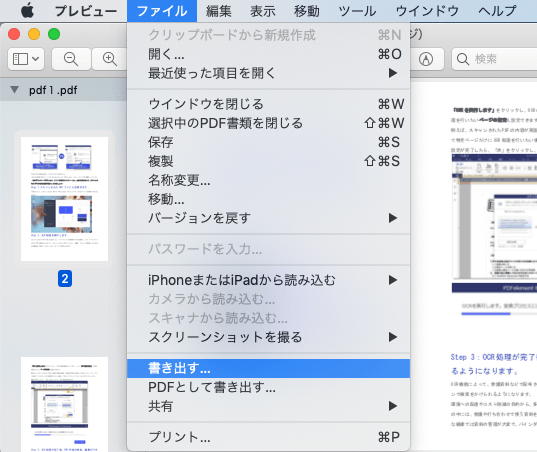Viewport: 537px width, 452px height.
Task: Open the ツール menu
Action: tap(357, 11)
